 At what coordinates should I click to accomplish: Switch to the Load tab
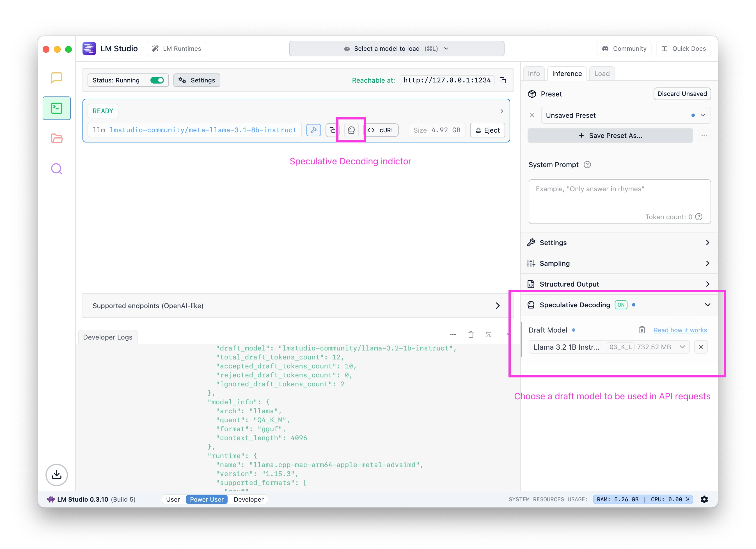602,74
